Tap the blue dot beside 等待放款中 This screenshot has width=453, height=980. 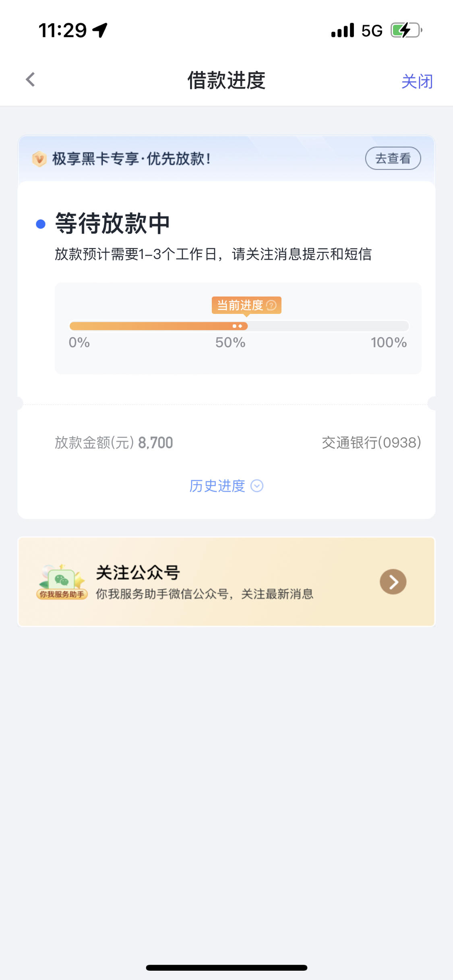coord(41,224)
